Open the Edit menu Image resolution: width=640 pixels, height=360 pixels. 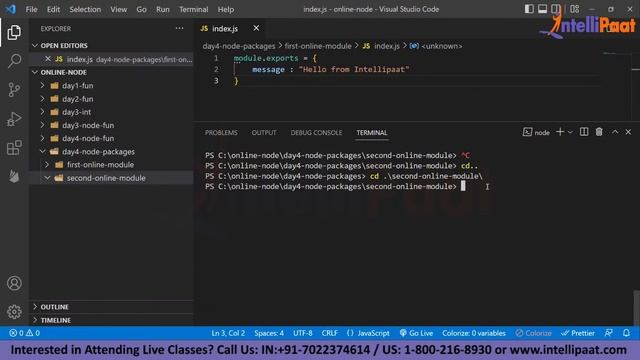coord(53,9)
